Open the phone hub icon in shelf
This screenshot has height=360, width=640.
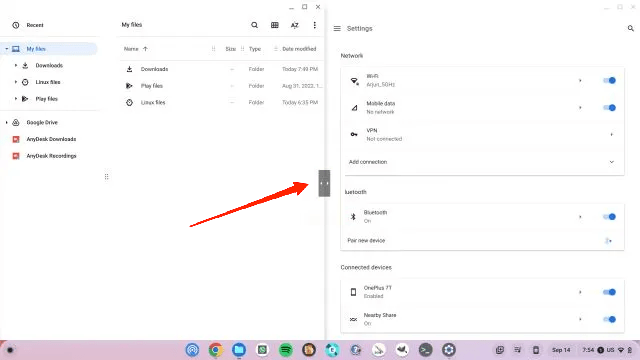[536, 350]
